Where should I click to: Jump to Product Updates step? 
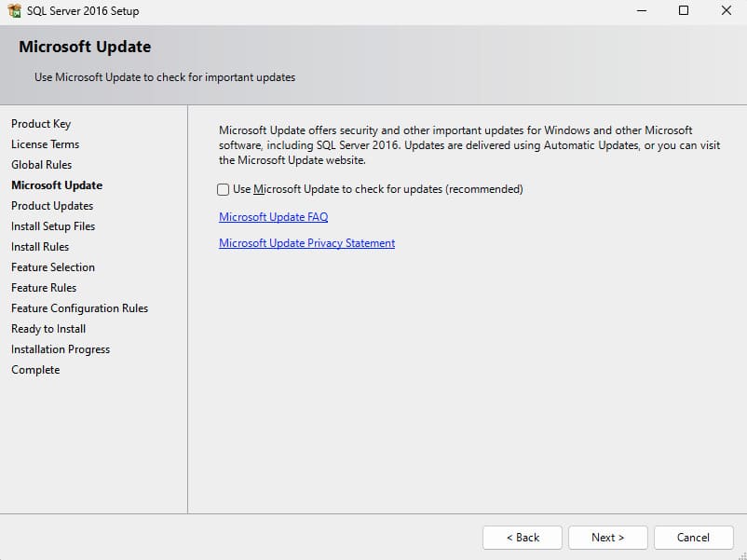52,206
